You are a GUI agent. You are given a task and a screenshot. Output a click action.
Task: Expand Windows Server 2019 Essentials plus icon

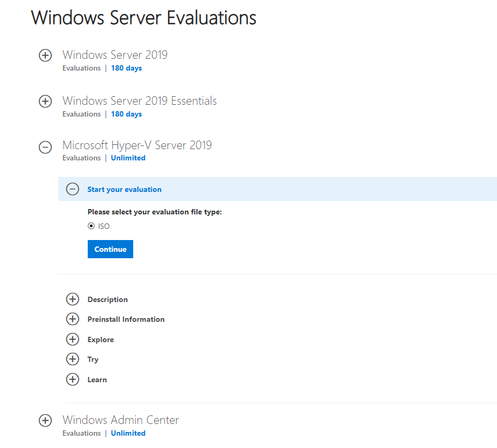(x=45, y=102)
